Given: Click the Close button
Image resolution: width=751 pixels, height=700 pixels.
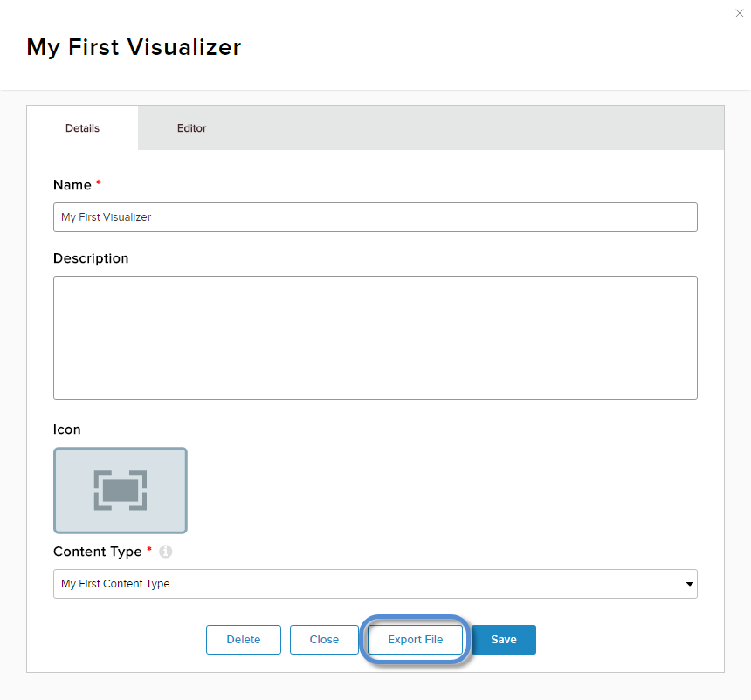Looking at the screenshot, I should pos(324,640).
